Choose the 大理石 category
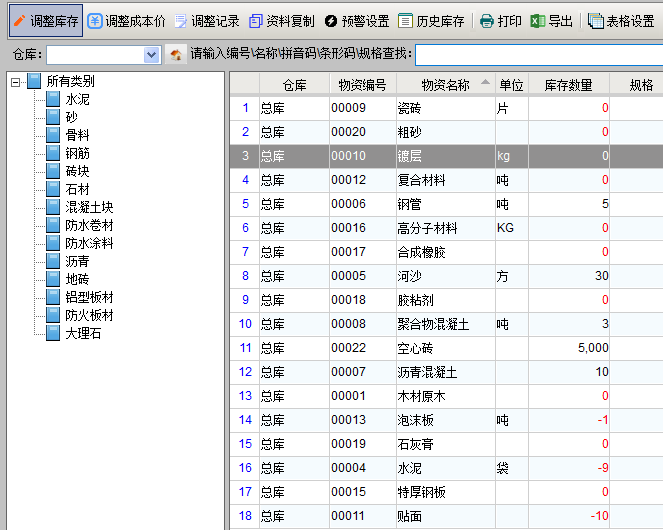 click(x=83, y=333)
